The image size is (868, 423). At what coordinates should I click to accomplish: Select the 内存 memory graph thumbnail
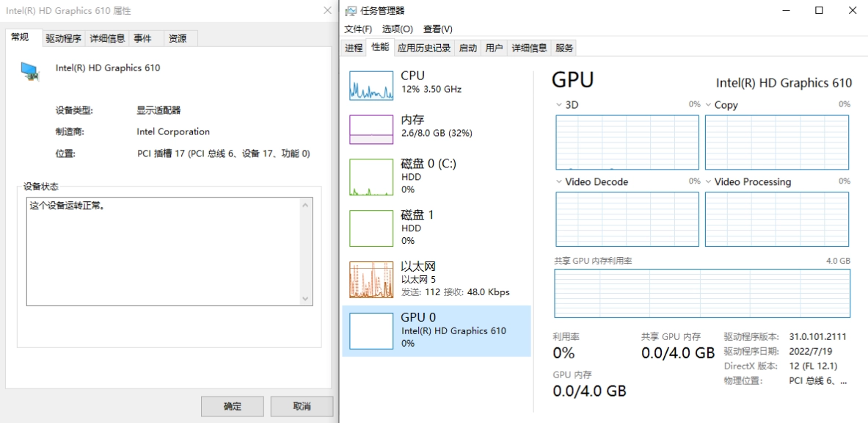point(371,129)
